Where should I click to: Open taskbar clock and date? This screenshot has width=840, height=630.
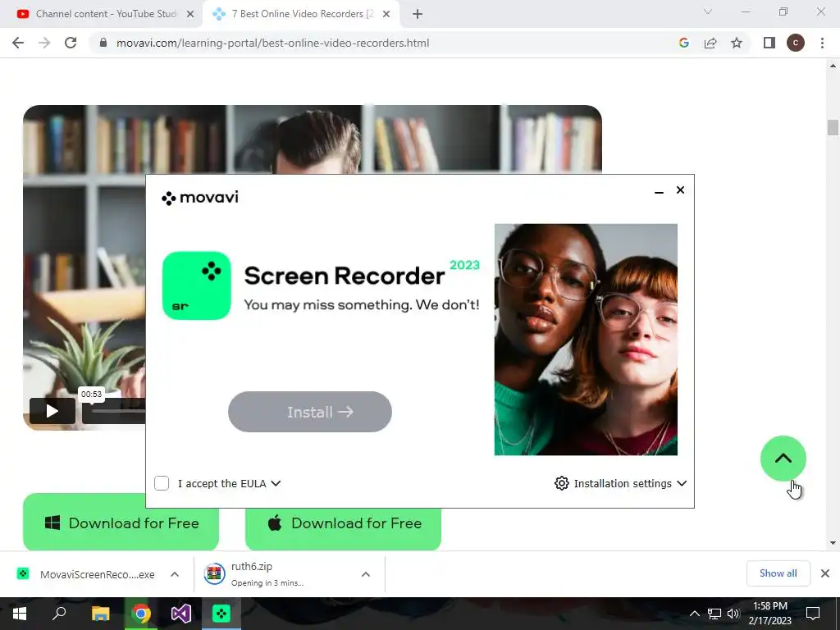point(769,614)
